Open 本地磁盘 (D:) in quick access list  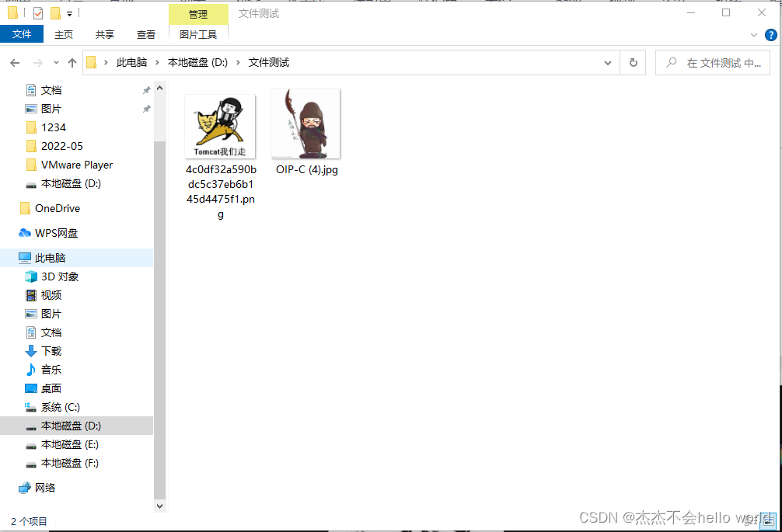click(71, 183)
